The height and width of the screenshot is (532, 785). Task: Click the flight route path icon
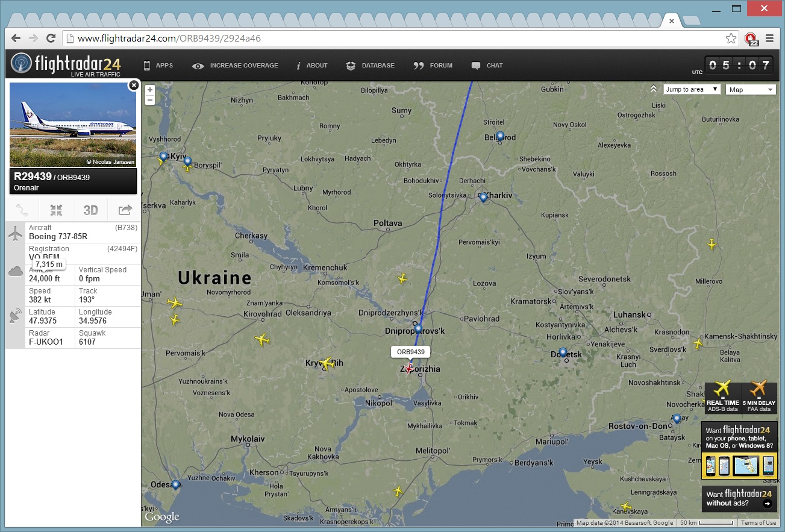(22, 210)
